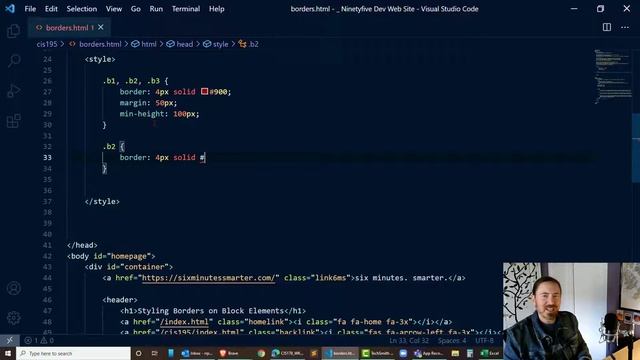The image size is (640, 360).
Task: Click the code minimap overview
Action: point(612,76)
